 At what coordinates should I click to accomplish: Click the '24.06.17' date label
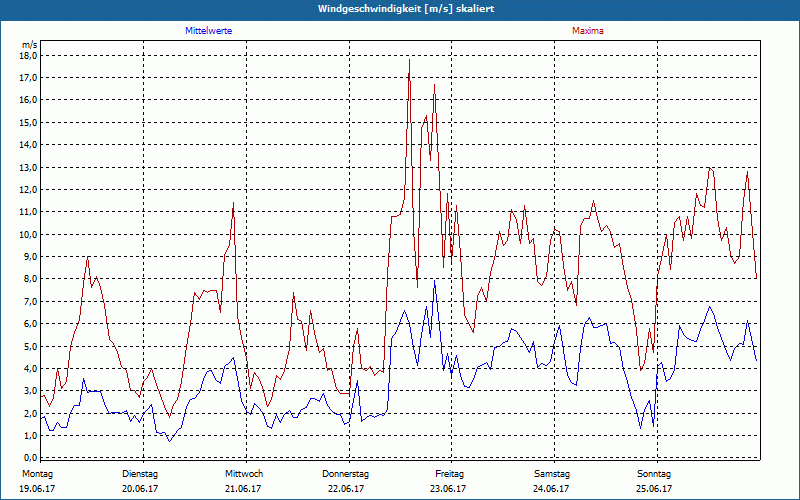551,489
